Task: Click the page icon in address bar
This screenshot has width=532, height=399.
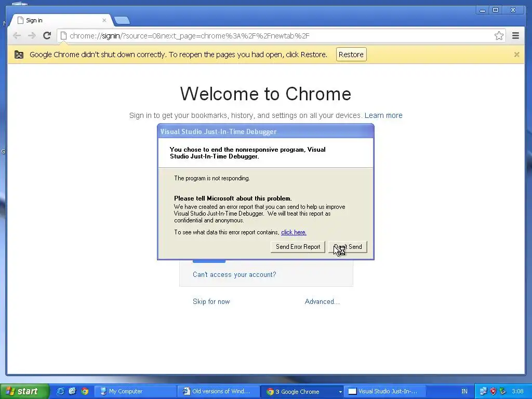Action: [x=63, y=36]
